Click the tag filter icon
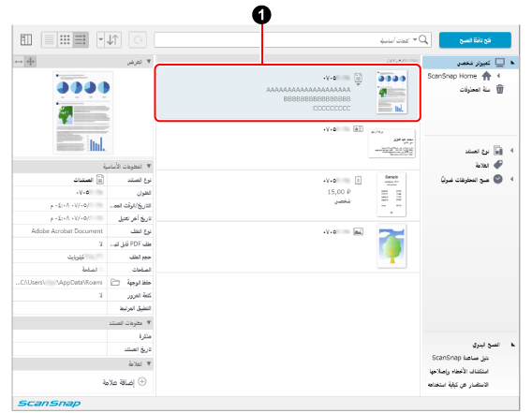The width and height of the screenshot is (532, 413). tap(497, 165)
